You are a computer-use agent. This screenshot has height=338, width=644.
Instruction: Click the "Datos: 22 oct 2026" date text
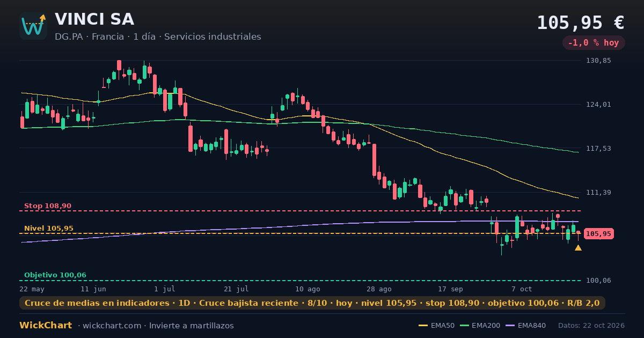click(591, 326)
